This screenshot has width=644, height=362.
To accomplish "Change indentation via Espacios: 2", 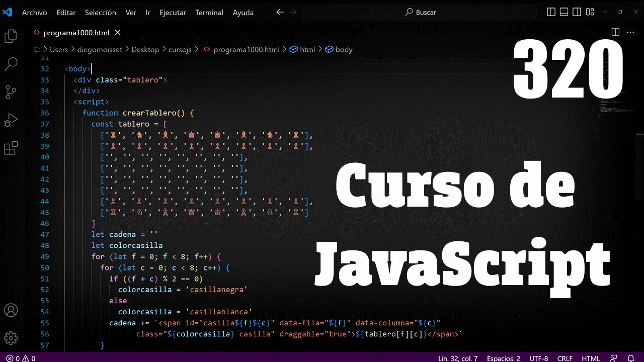I will [504, 358].
